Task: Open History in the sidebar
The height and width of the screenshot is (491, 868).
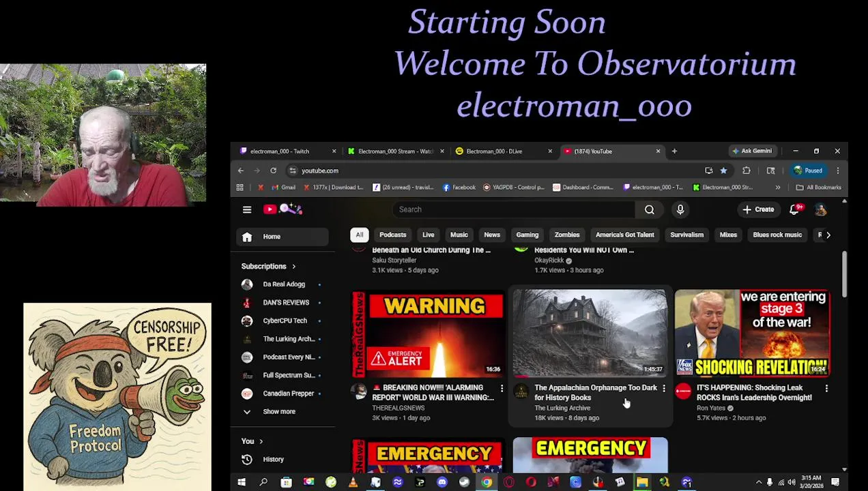Action: click(x=283, y=460)
